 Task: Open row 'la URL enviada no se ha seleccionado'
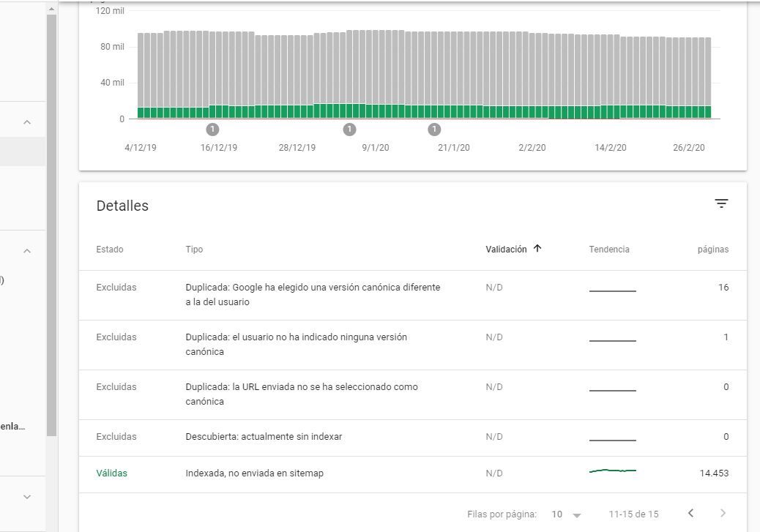pyautogui.click(x=412, y=394)
